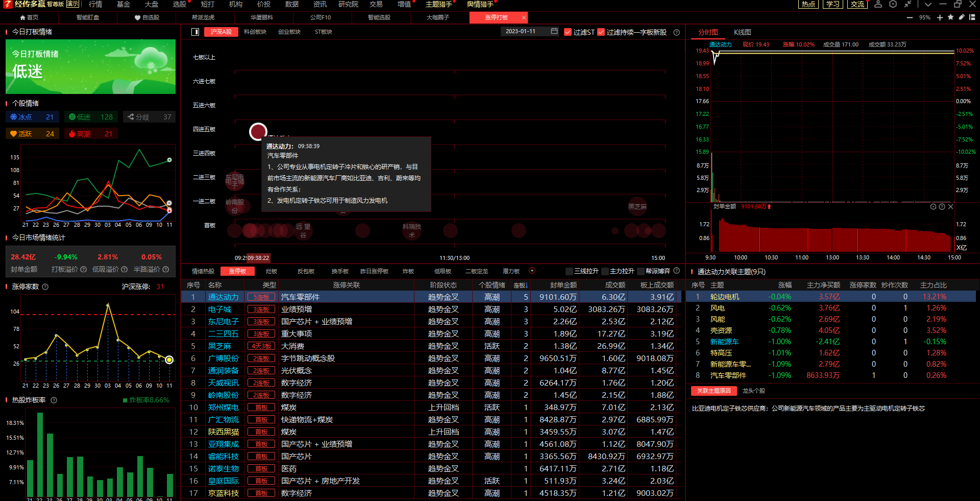Viewport: 980px width, 501px height.
Task: Click the 通达动力 bubble on 四进五板 row
Action: pyautogui.click(x=258, y=132)
